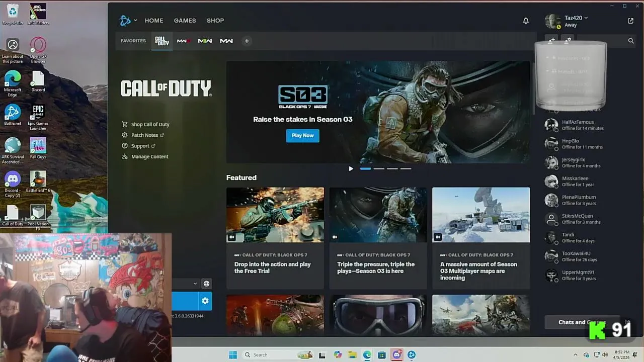The image size is (644, 362).
Task: Click 'A massive amount of Season 03' headline
Action: point(478,271)
